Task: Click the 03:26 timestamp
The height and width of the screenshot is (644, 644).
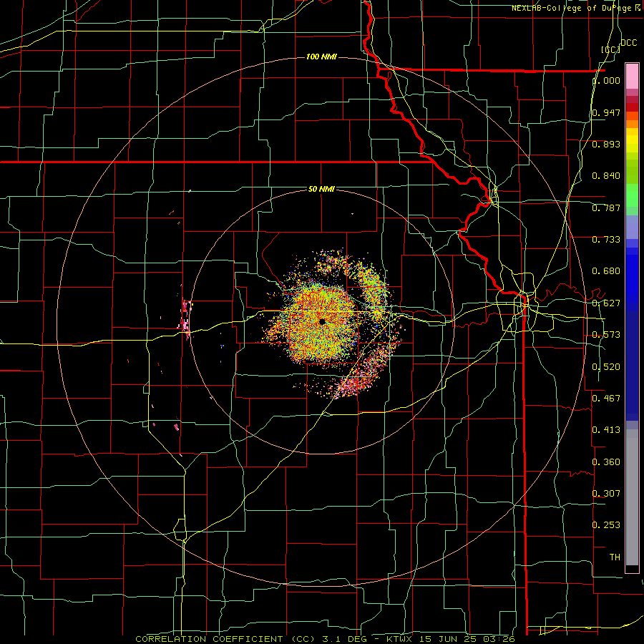Action: tap(499, 639)
